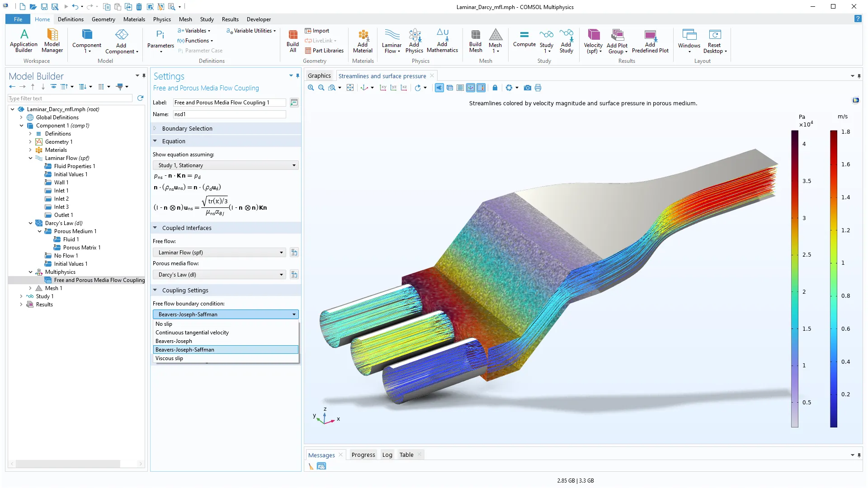868x488 pixels.
Task: Expand the Boundary Selection section
Action: pyautogui.click(x=187, y=129)
